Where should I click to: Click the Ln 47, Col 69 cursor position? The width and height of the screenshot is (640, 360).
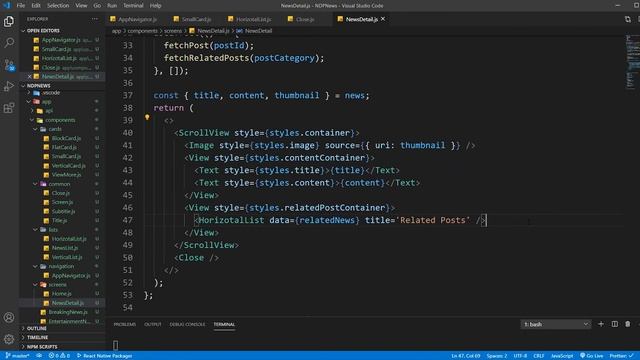[x=466, y=356]
